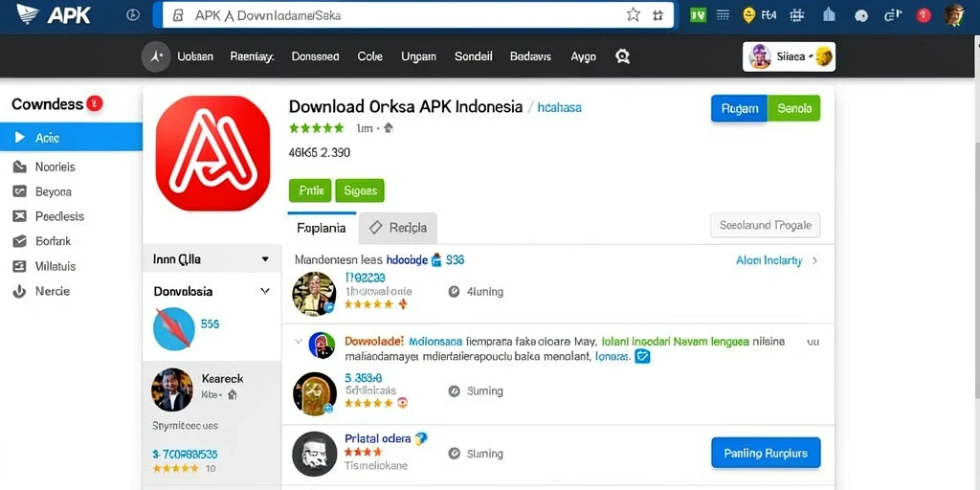Open the golden avatar of the second reviewer
The width and height of the screenshot is (980, 490).
point(314,393)
